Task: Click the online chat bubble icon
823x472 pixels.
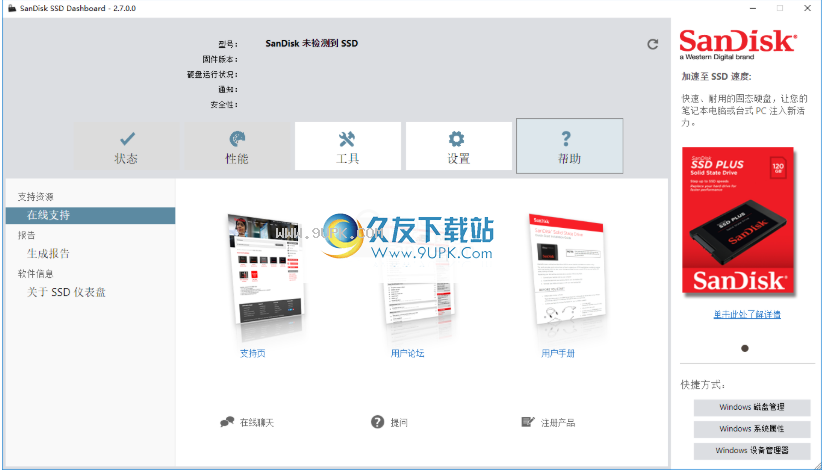Action: click(227, 422)
